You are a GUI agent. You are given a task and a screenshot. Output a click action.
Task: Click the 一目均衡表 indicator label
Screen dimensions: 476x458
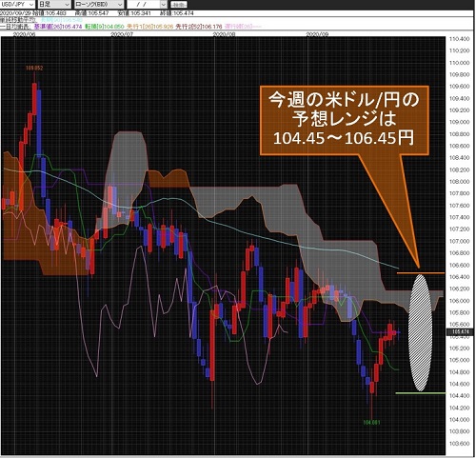15,27
